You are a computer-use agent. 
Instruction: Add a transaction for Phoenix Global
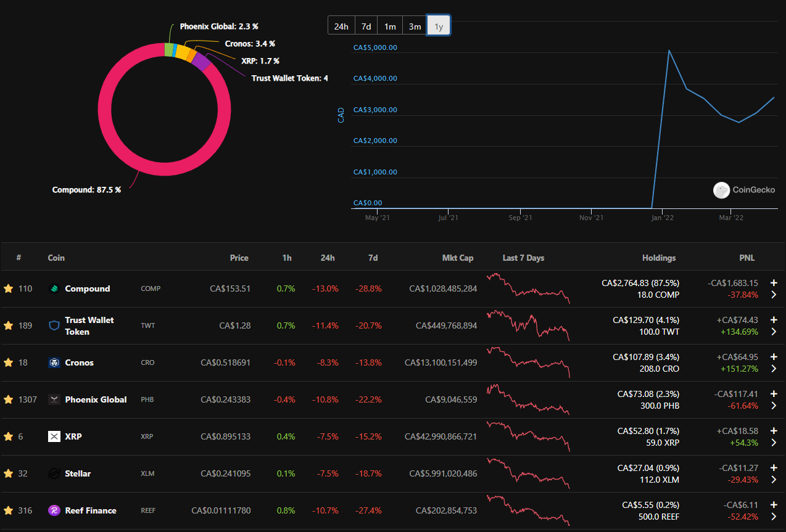(x=774, y=394)
